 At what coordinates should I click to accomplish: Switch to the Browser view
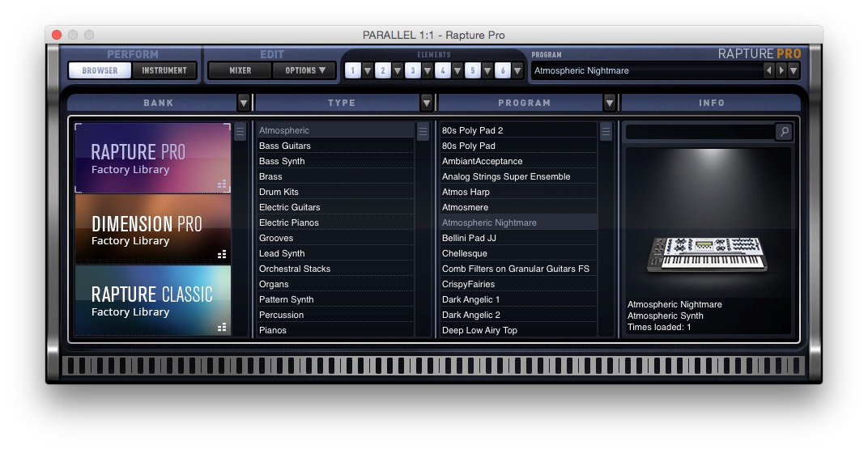coord(100,70)
